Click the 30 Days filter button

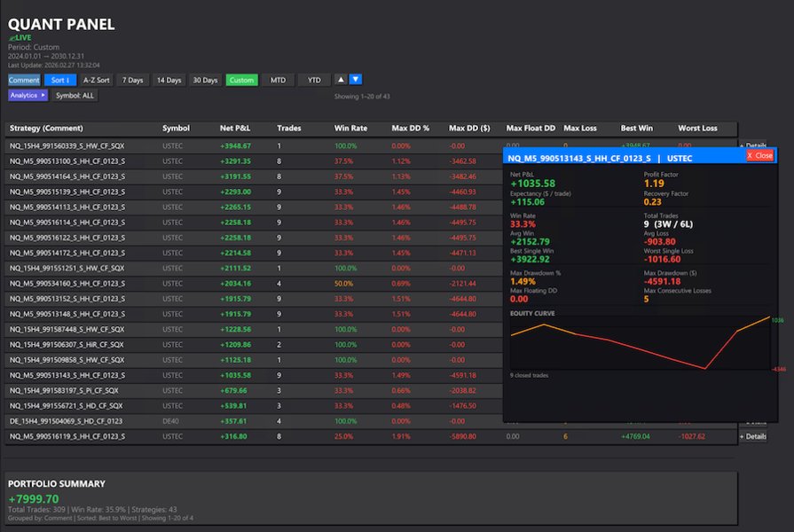(x=205, y=79)
